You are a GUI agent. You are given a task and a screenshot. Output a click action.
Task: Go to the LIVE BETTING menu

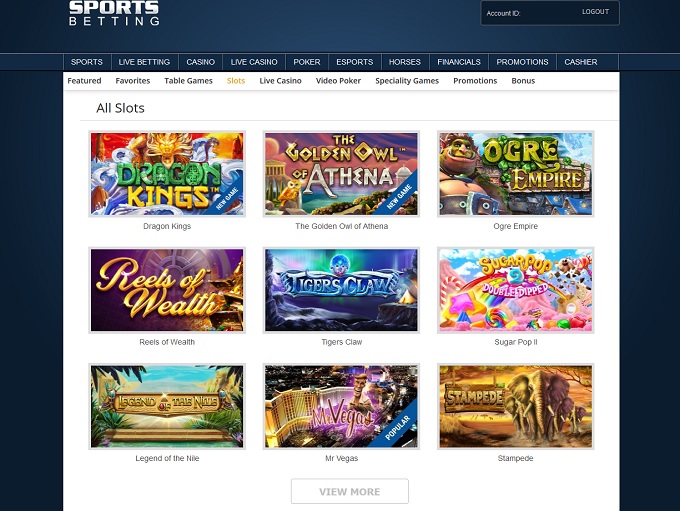[x=144, y=62]
